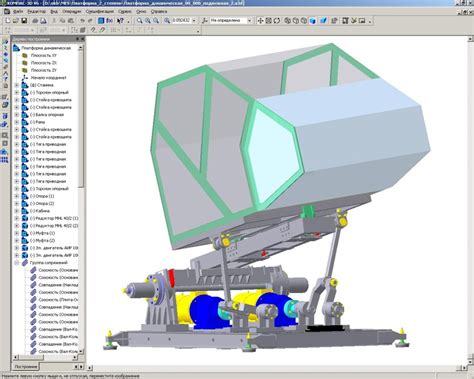
Task: Expand the '(-) Опора (1)' tree node
Action: coord(17,196)
